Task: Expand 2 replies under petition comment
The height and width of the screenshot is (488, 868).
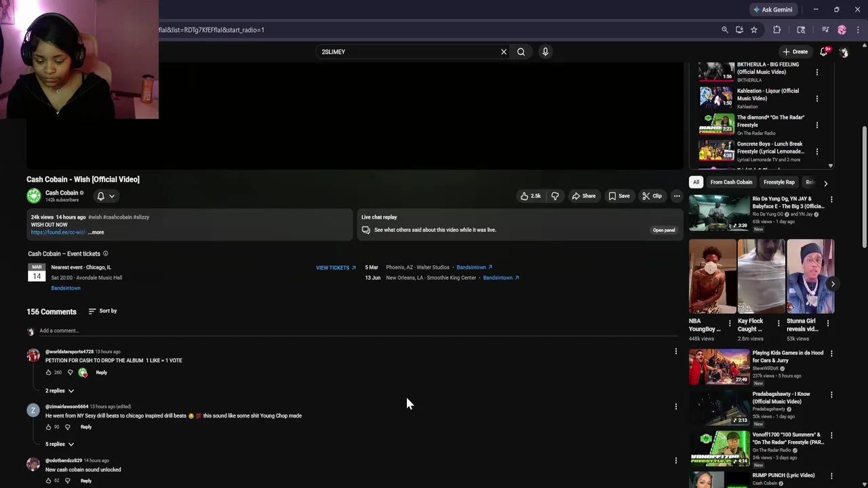Action: pyautogui.click(x=60, y=390)
